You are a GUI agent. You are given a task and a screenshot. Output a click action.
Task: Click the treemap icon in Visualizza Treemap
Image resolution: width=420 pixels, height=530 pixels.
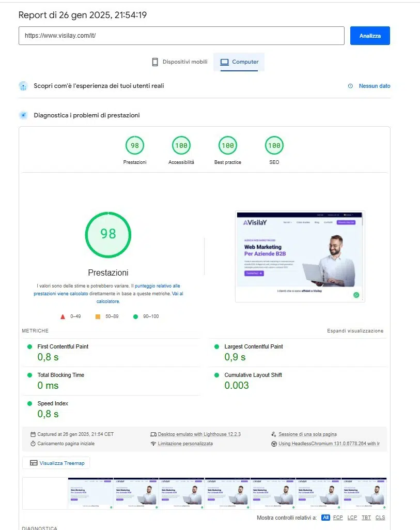pyautogui.click(x=34, y=463)
